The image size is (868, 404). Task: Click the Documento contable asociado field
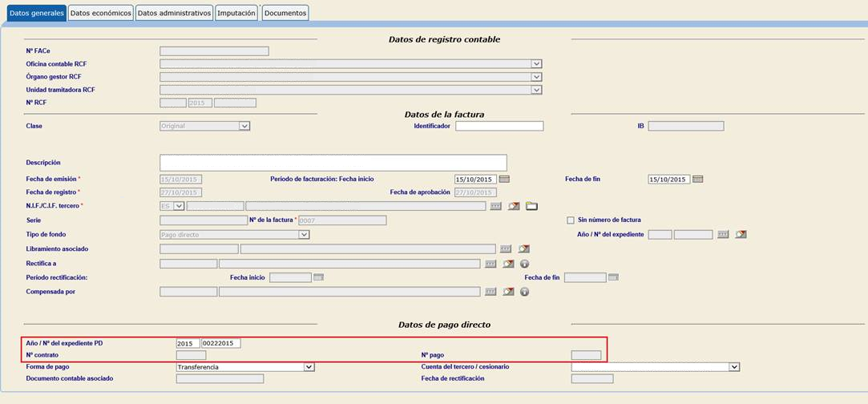[x=220, y=378]
